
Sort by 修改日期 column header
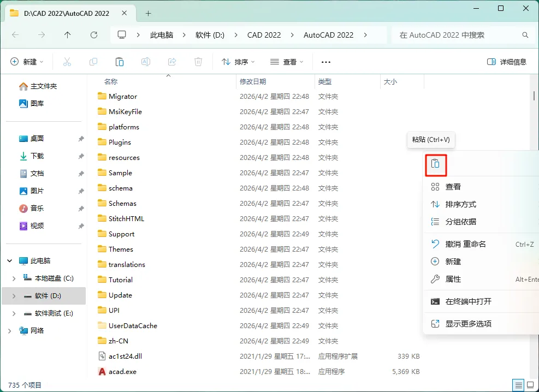253,82
